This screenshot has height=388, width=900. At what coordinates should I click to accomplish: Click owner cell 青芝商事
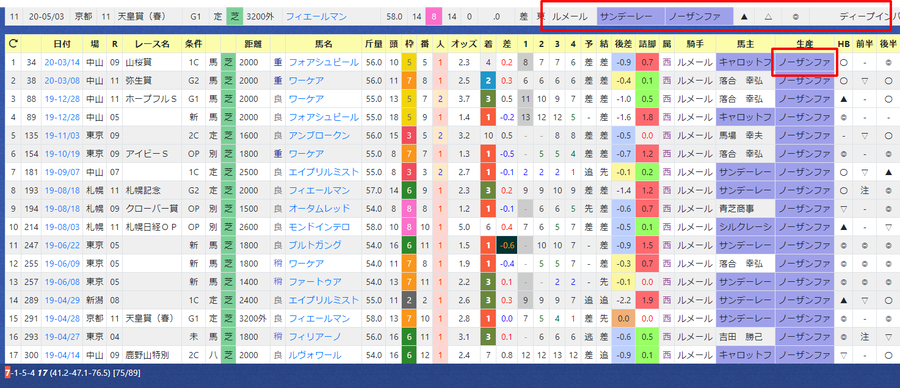(745, 209)
